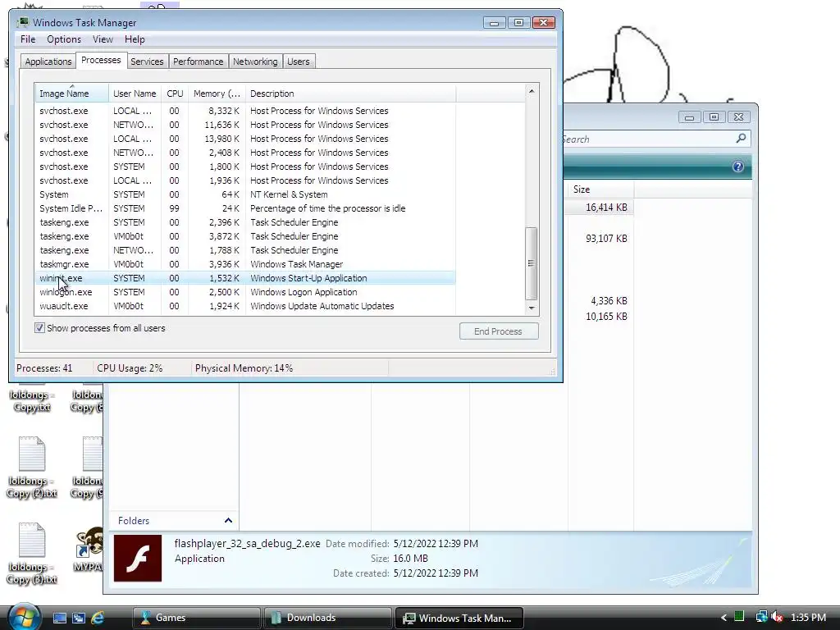Click Switch between windows quick launch icon
840x630 pixels.
tap(78, 618)
